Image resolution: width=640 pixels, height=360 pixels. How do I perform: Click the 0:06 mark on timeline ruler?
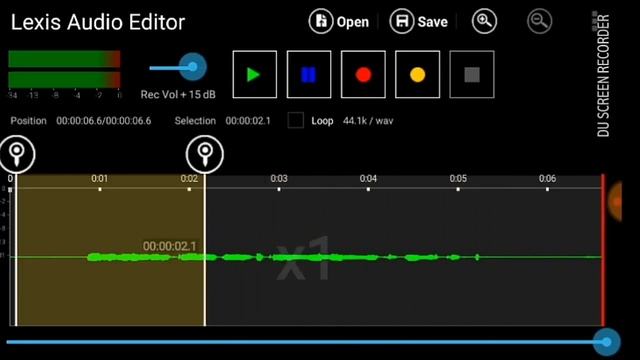(547, 179)
